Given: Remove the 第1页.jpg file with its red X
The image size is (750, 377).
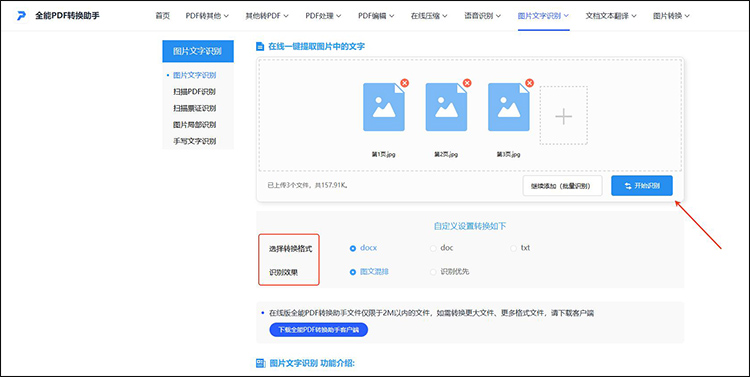Looking at the screenshot, I should [405, 83].
